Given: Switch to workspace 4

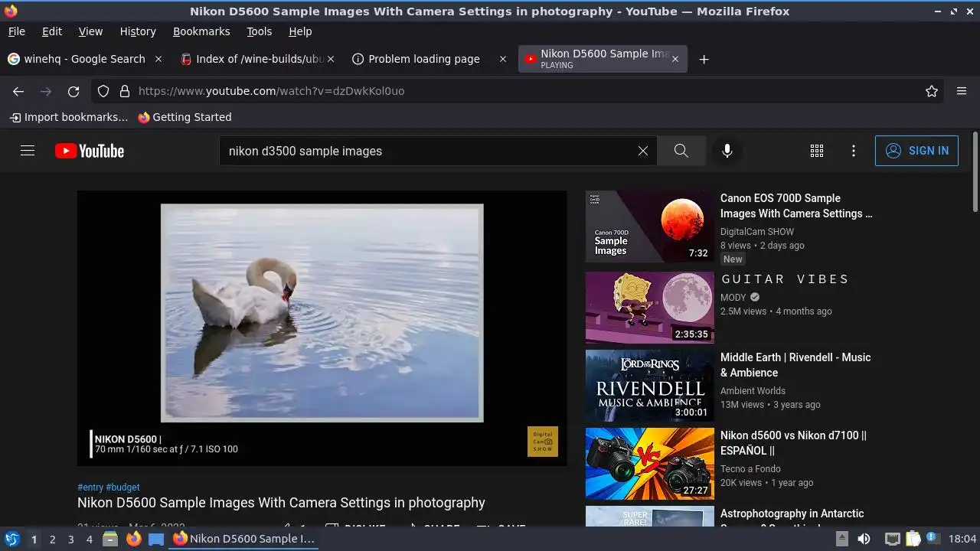Looking at the screenshot, I should coord(89,540).
